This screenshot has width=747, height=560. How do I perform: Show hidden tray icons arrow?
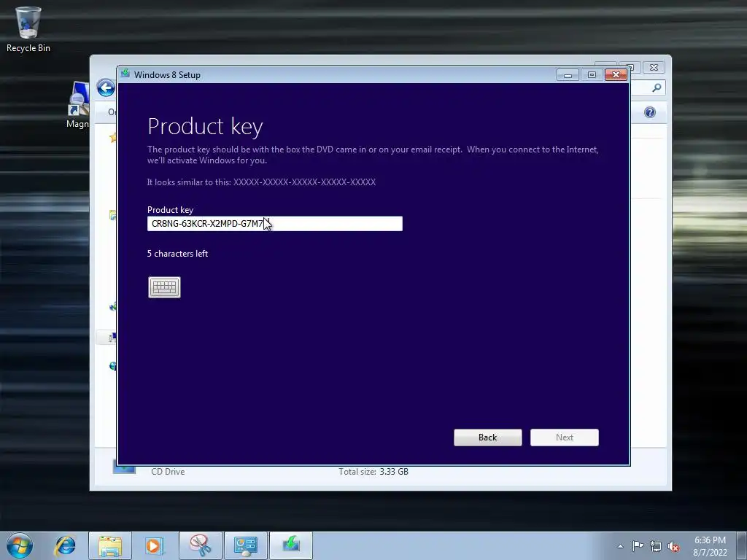[620, 546]
